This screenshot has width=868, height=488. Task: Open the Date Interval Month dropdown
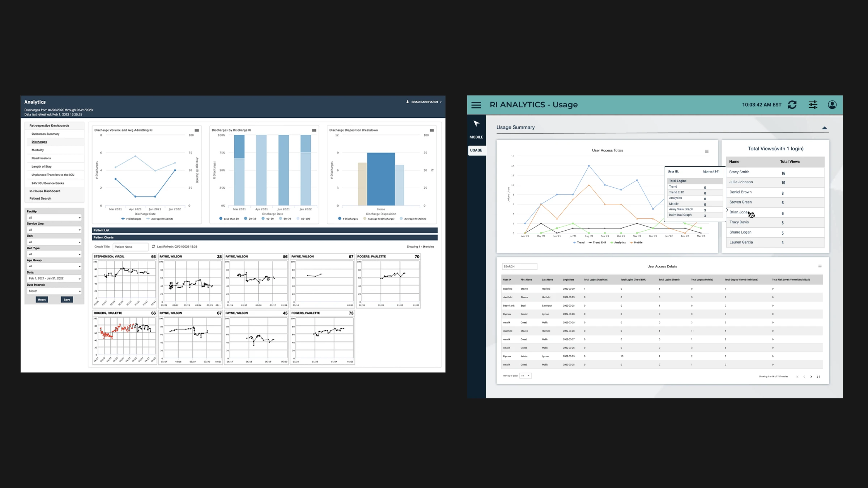click(x=55, y=291)
